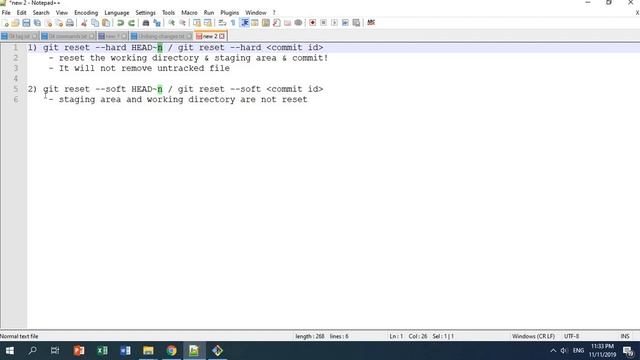
Task: Toggle Word wrap in the toolbar
Action: 222,23
